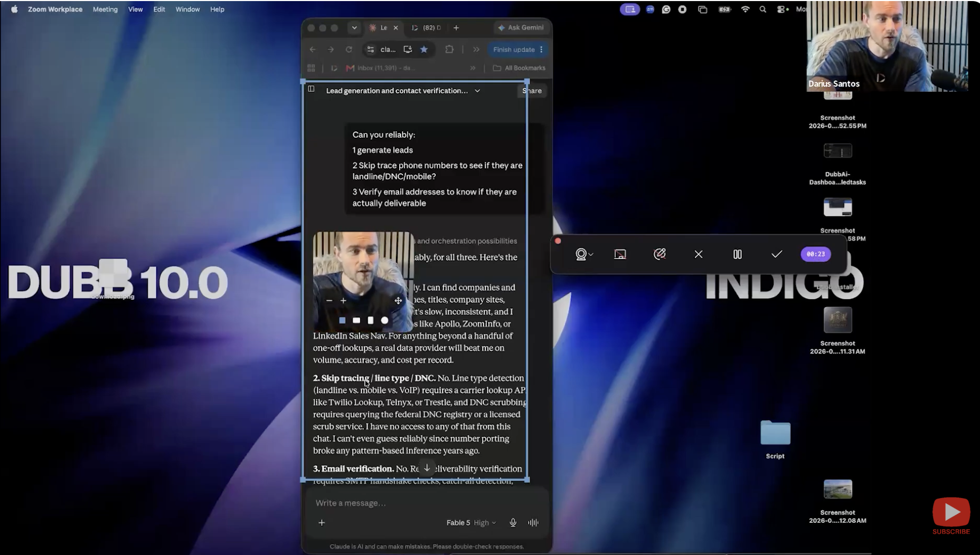Select the circle webcam shape
The width and height of the screenshot is (980, 555).
point(384,320)
